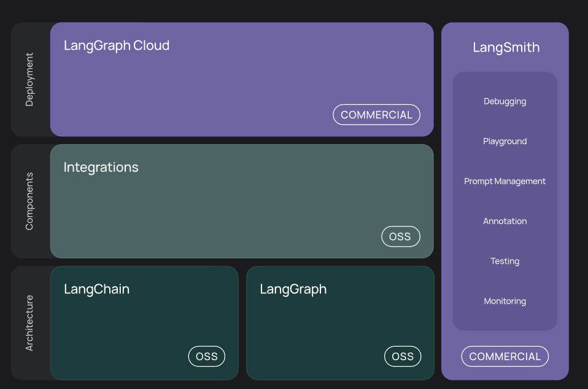
Task: Select Playground in the LangSmith list
Action: pyautogui.click(x=505, y=141)
